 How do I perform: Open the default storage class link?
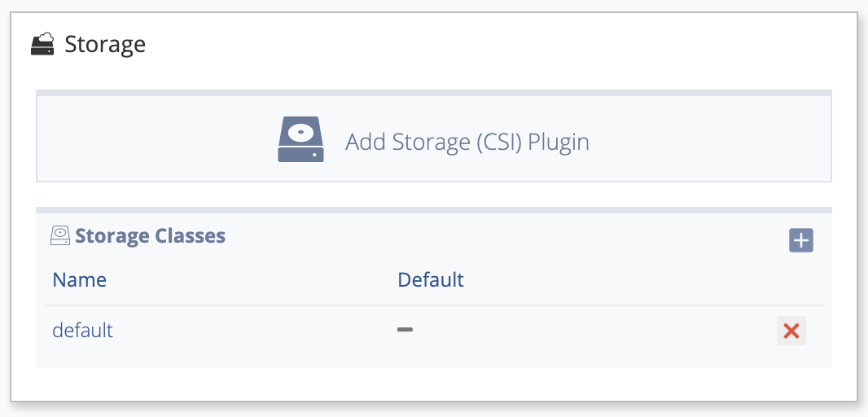pyautogui.click(x=82, y=330)
